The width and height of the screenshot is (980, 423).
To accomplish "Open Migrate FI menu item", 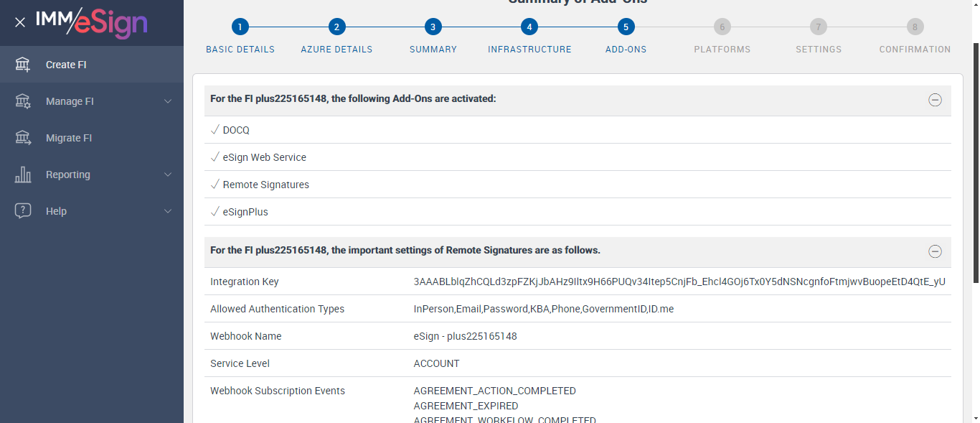I will tap(92, 138).
